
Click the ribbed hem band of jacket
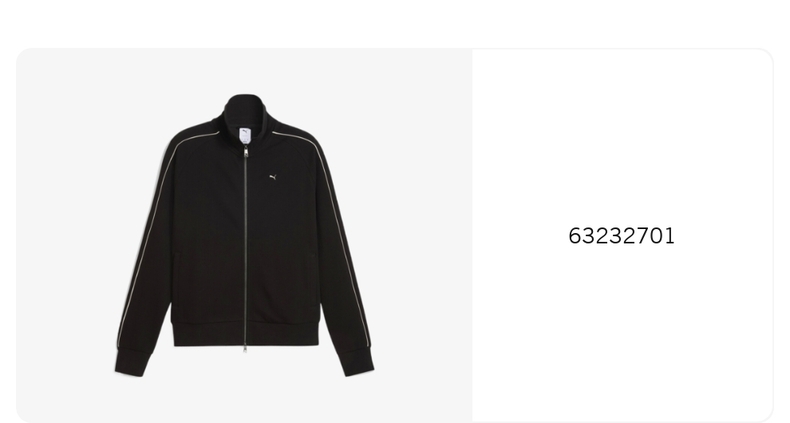coord(246,333)
